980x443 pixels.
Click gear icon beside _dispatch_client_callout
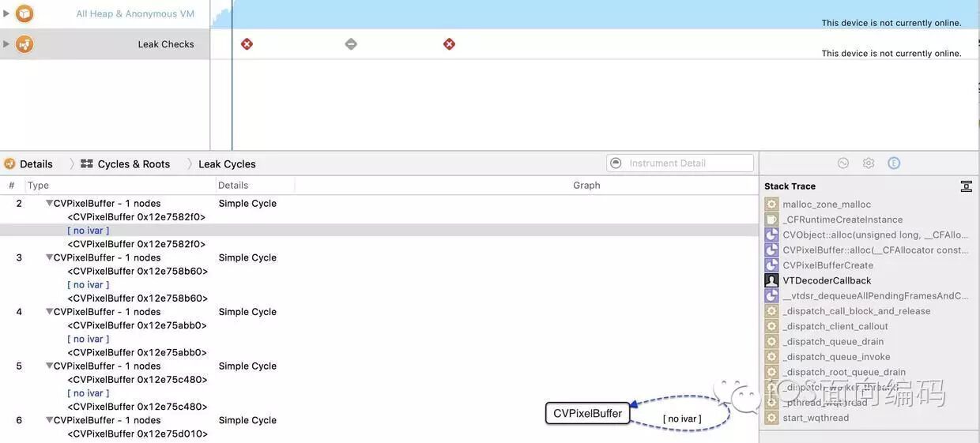772,326
